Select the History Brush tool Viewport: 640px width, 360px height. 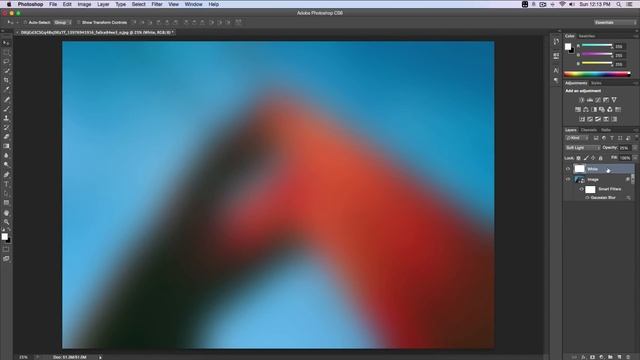6,127
